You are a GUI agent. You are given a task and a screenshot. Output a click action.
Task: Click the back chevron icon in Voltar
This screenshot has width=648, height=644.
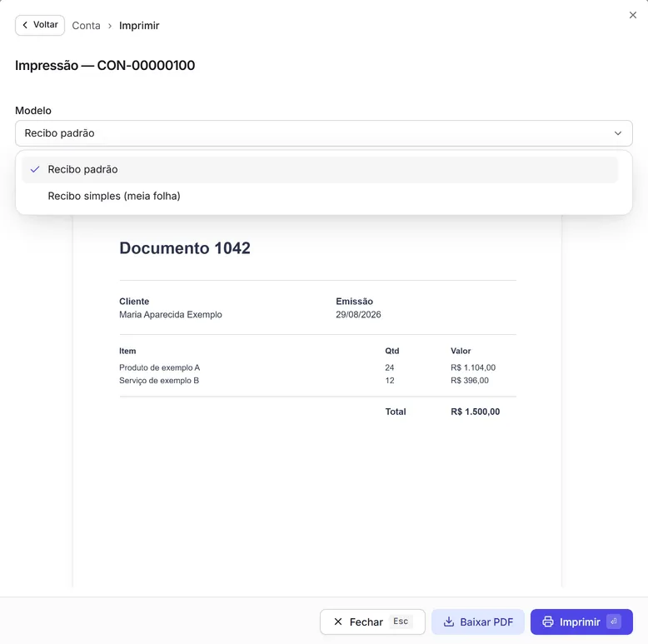[25, 25]
